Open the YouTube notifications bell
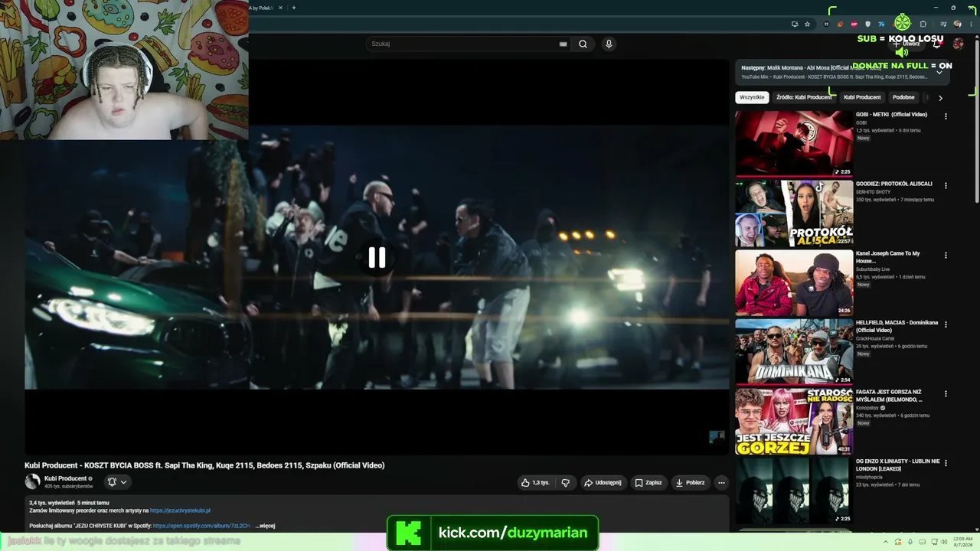This screenshot has width=980, height=551. (x=936, y=44)
